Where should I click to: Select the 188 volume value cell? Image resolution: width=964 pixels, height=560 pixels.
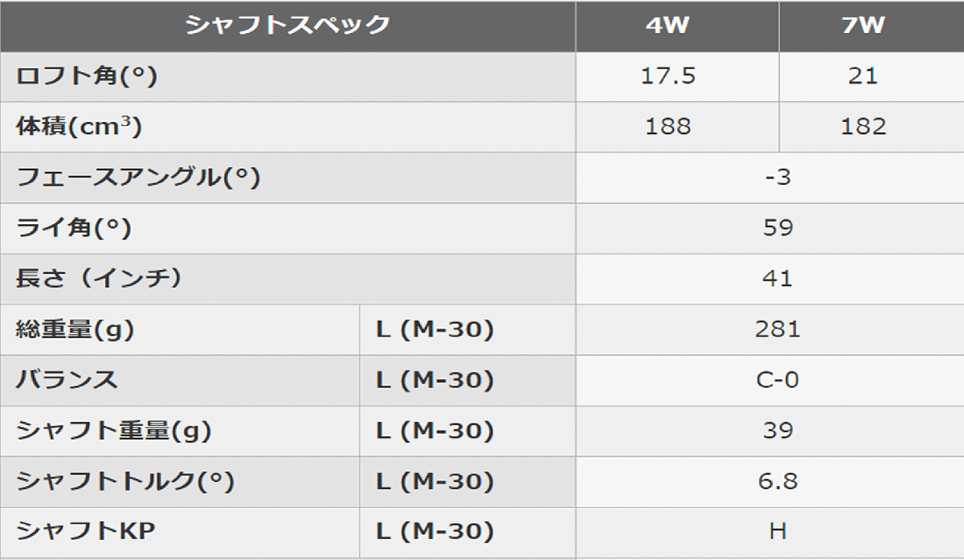point(668,127)
